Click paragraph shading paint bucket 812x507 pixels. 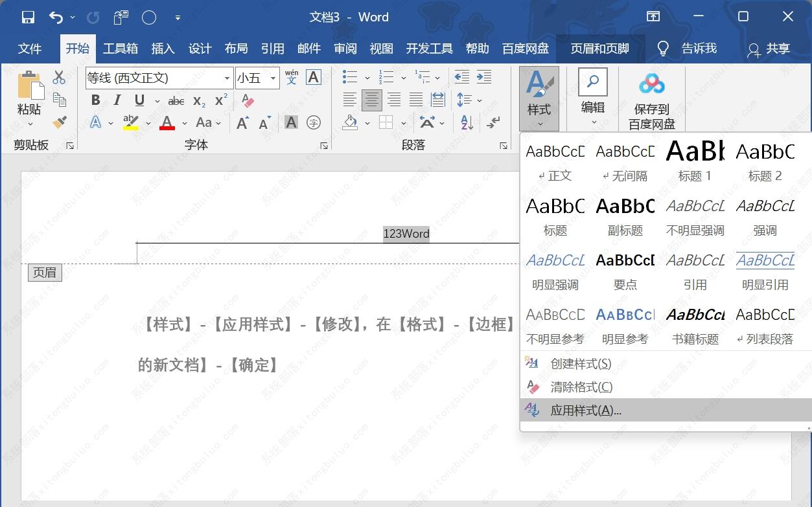351,122
